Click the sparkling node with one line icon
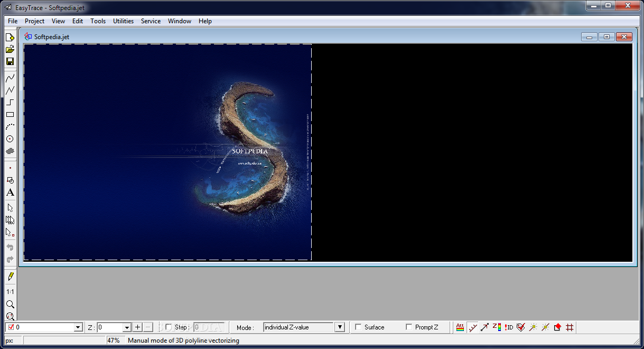644x349 pixels. click(x=533, y=327)
